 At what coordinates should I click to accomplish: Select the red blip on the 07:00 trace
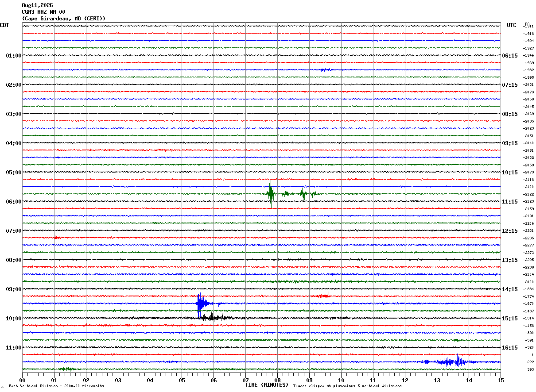coord(57,238)
